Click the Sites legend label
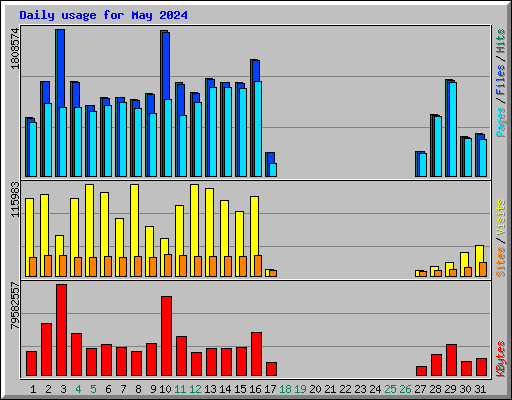Image resolution: width=512 pixels, height=400 pixels. point(501,262)
